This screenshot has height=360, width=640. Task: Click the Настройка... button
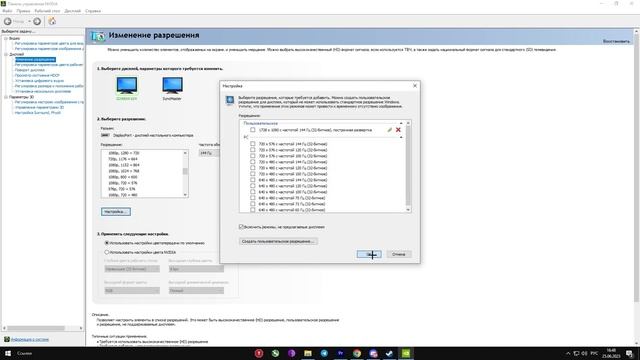pyautogui.click(x=116, y=212)
